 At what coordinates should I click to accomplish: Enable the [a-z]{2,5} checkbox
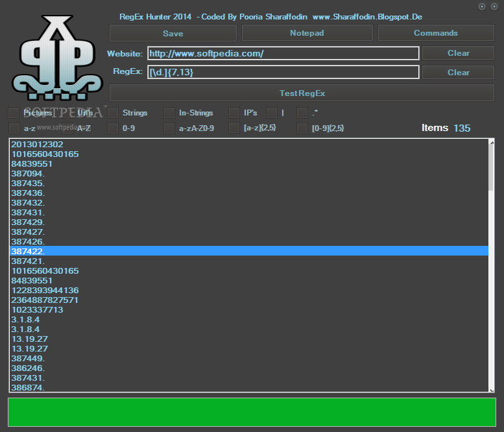[234, 128]
